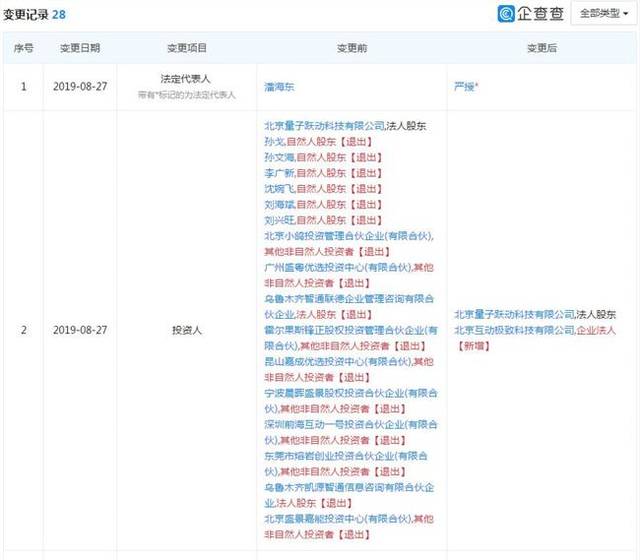The width and height of the screenshot is (640, 560).
Task: Open 北京盛景嘉能投资中心 link
Action: pos(338,519)
